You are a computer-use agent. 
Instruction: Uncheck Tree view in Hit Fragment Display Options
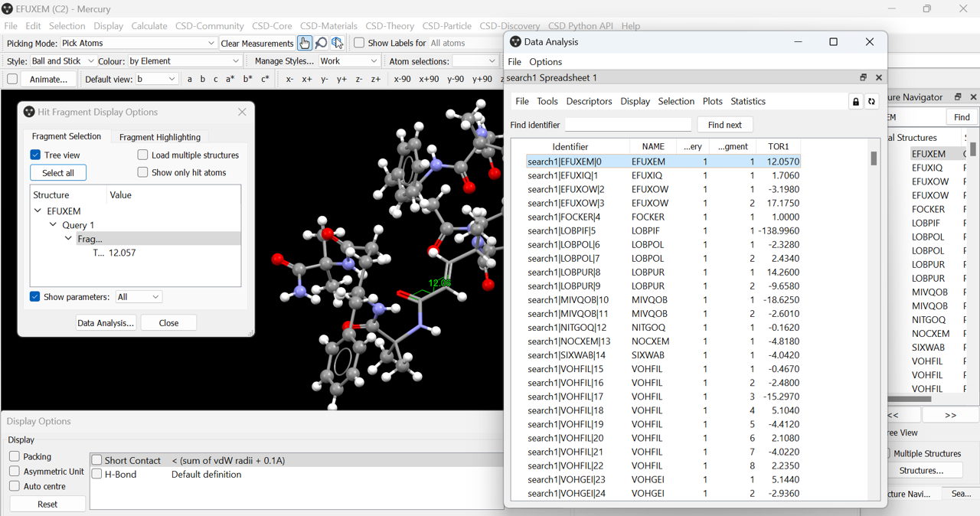(34, 154)
